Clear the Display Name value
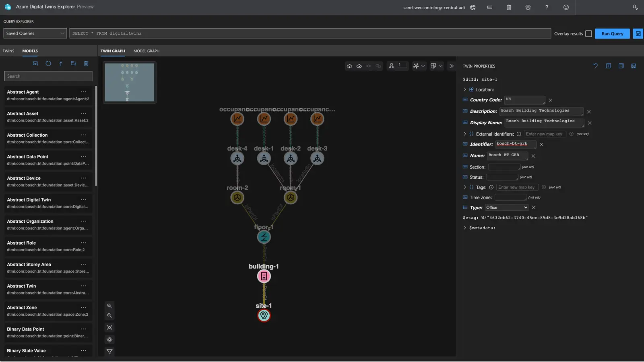644x362 pixels. click(590, 123)
